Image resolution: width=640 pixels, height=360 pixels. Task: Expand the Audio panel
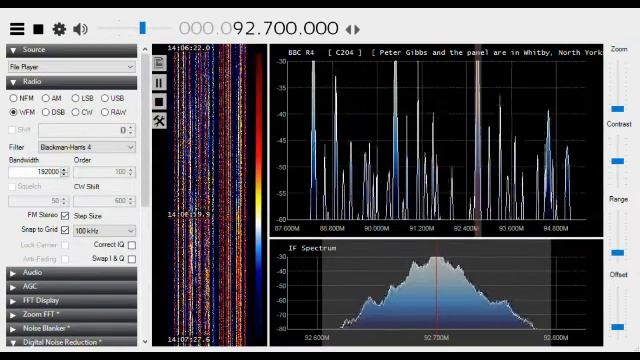71,273
